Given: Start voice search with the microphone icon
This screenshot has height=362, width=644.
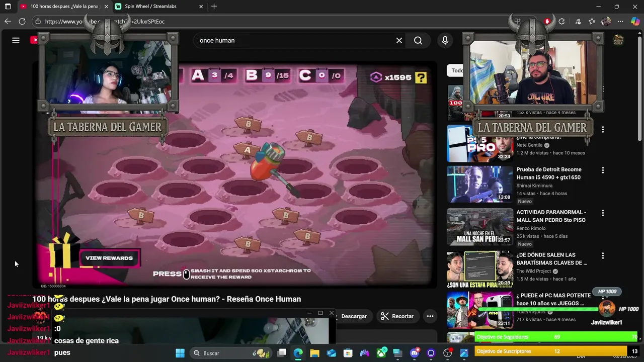Looking at the screenshot, I should click(445, 40).
